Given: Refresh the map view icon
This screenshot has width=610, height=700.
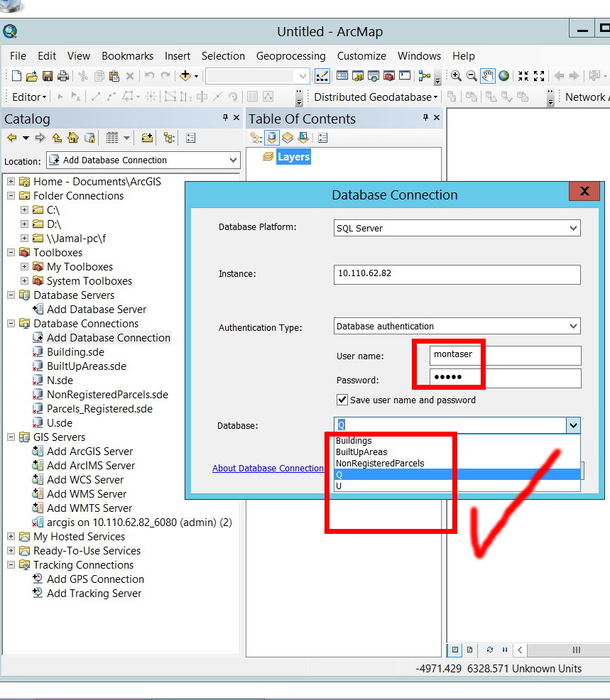Looking at the screenshot, I should click(x=490, y=650).
